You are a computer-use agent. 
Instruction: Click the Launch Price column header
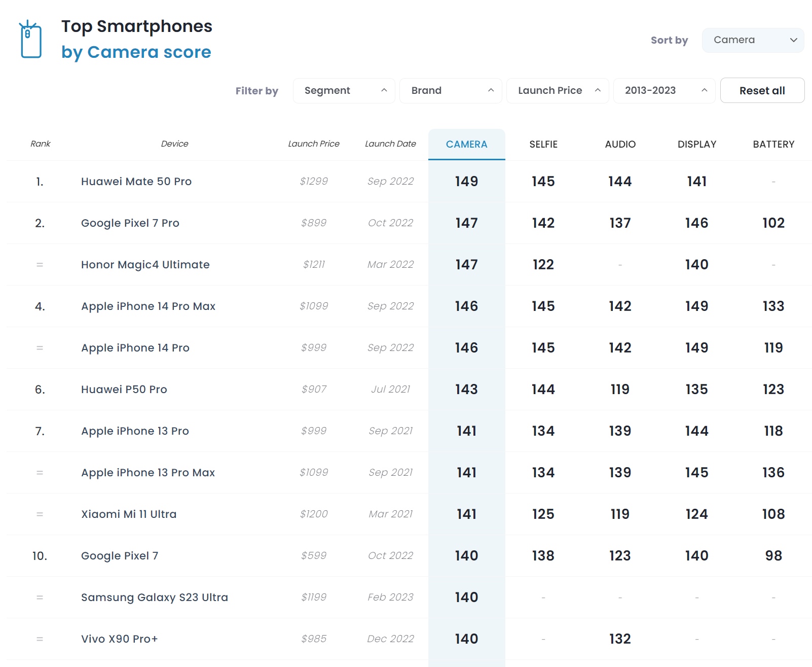(x=314, y=144)
